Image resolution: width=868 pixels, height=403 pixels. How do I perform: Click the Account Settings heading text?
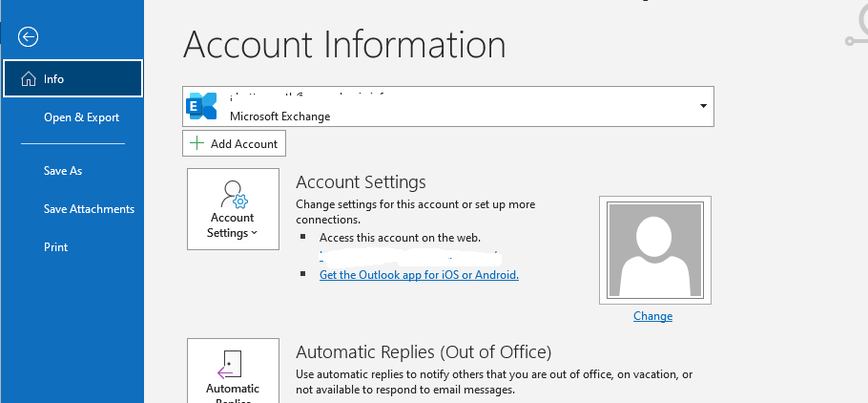click(x=361, y=181)
